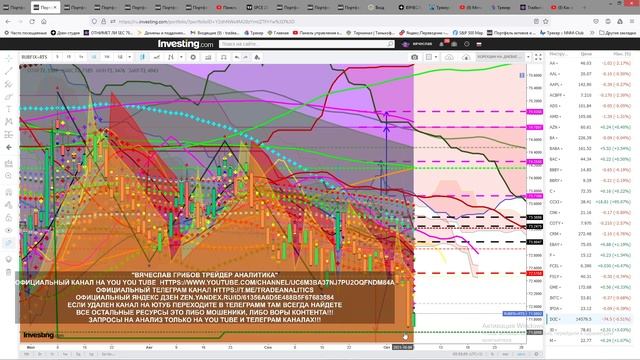The height and width of the screenshot is (360, 640).
Task: Open the RUBFIX-RTS symbol field
Action: tap(34, 57)
